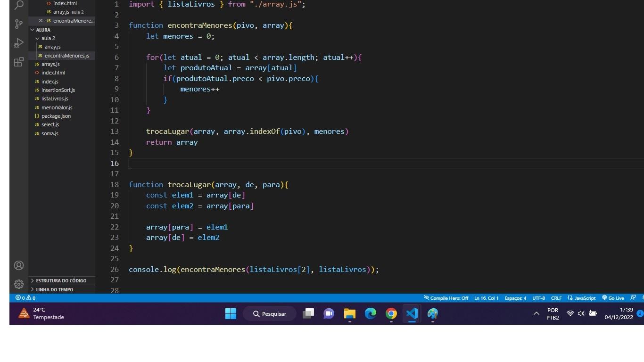Open Task View on taskbar
The image size is (644, 362).
pyautogui.click(x=308, y=313)
